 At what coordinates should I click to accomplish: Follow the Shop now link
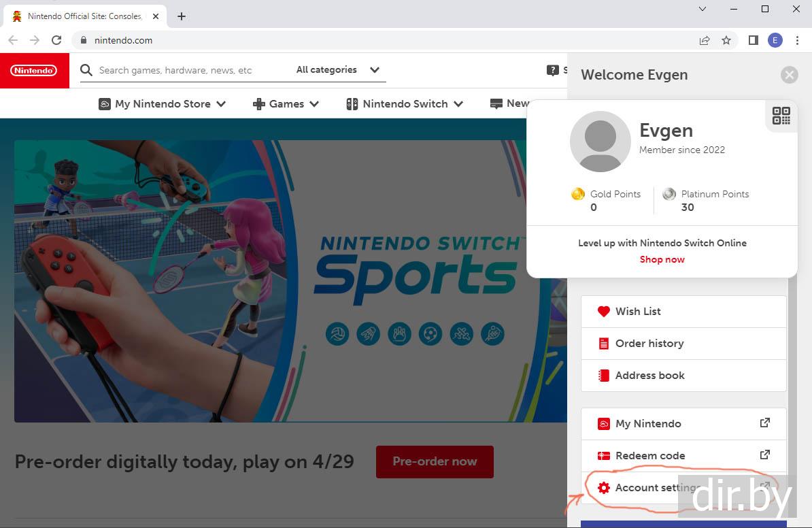[x=662, y=259]
